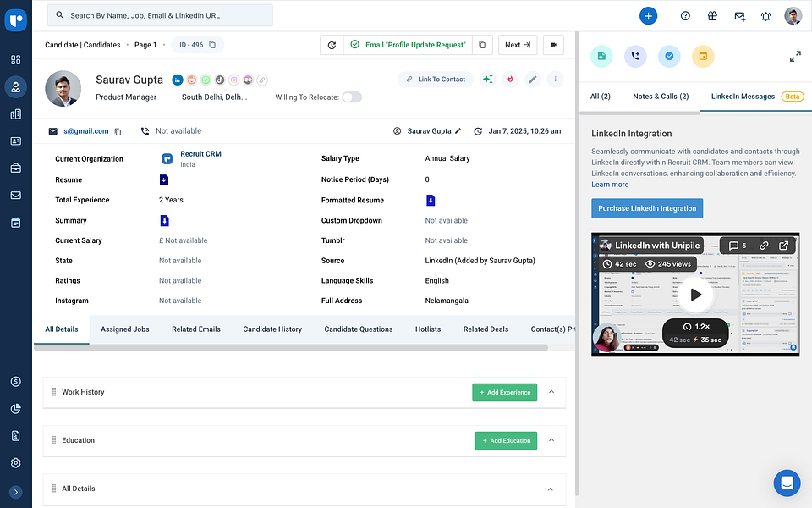Copy the candidate ID using the copy icon
Viewport: 812px width, 508px height.
(213, 45)
